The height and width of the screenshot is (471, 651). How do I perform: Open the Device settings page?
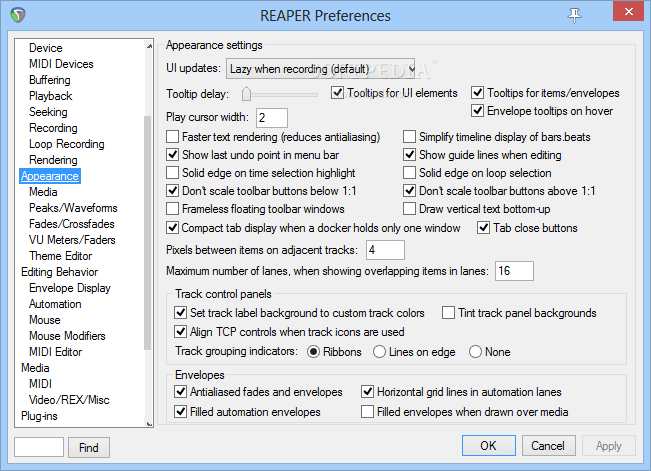46,48
